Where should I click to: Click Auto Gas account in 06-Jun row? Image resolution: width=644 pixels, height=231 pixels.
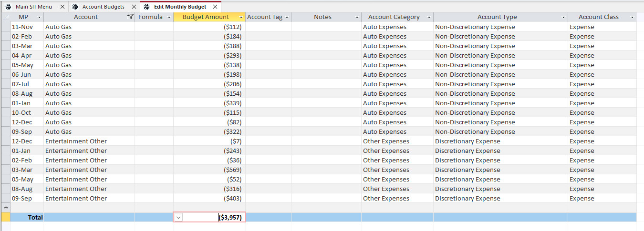tap(89, 74)
